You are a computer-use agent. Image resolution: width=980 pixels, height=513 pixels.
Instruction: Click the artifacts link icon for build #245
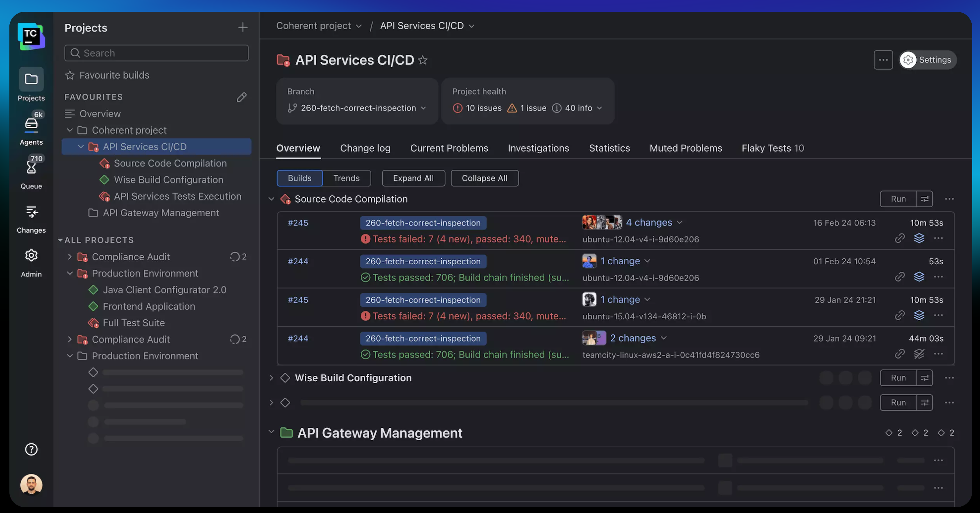pos(900,239)
